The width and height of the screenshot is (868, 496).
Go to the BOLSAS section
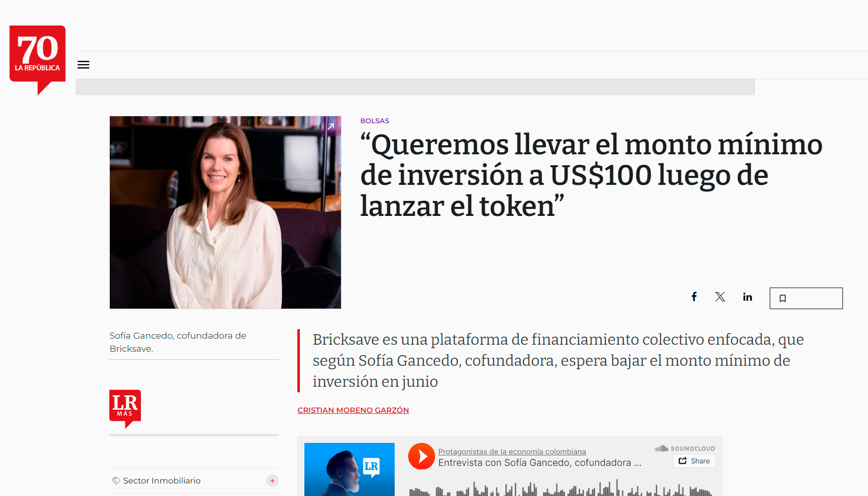coord(374,120)
